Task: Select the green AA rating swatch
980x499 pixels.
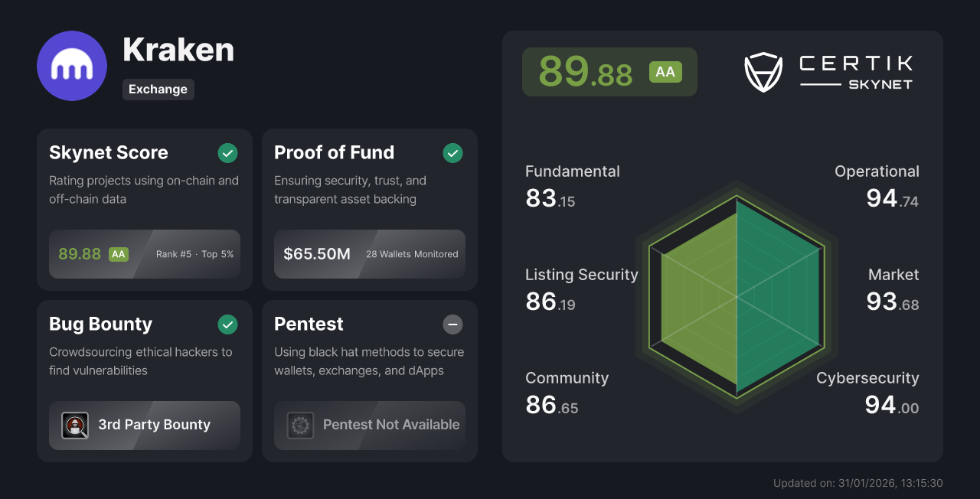Action: pyautogui.click(x=665, y=72)
